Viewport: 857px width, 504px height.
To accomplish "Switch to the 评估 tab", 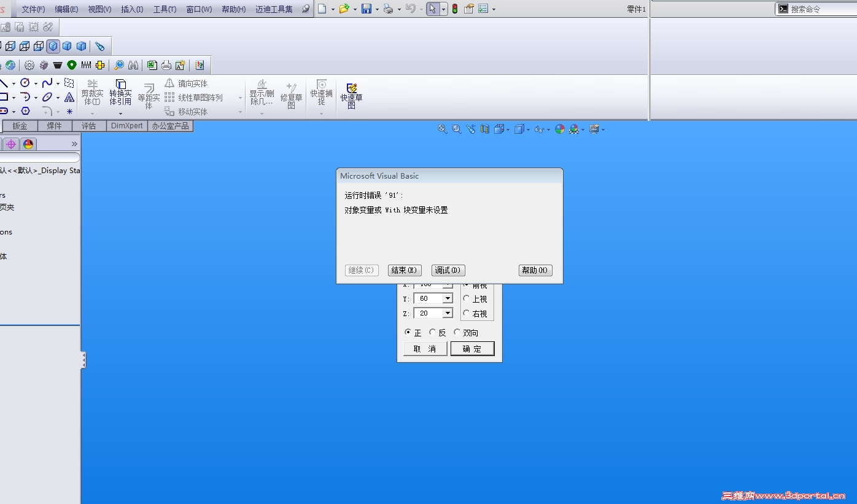I will (89, 126).
